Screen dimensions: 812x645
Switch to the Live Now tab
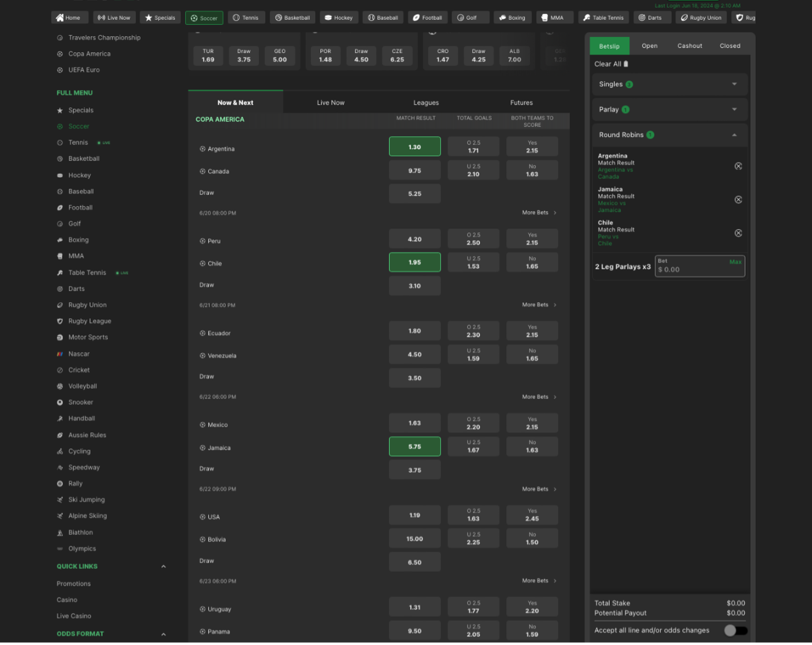(x=330, y=103)
